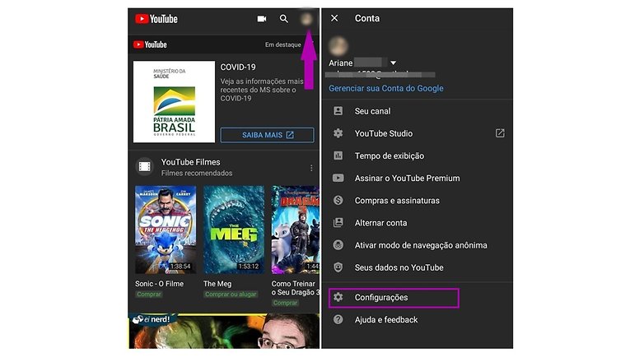
Task: Tap the account avatar in Conta panel
Action: [338, 46]
